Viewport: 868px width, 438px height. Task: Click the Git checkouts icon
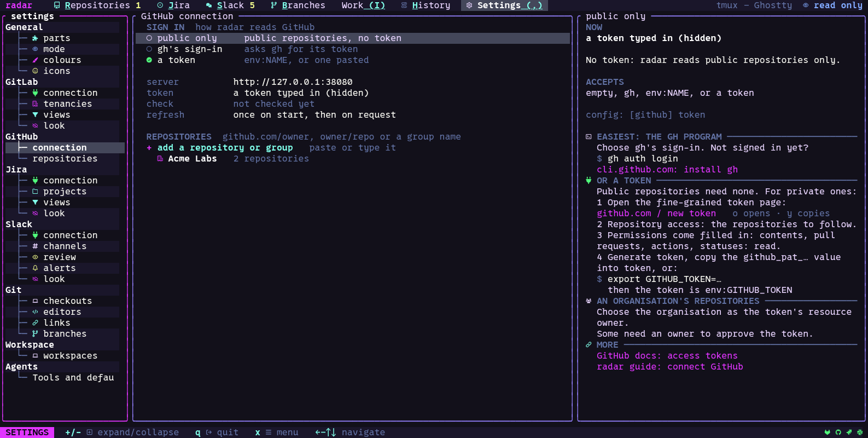click(x=35, y=301)
